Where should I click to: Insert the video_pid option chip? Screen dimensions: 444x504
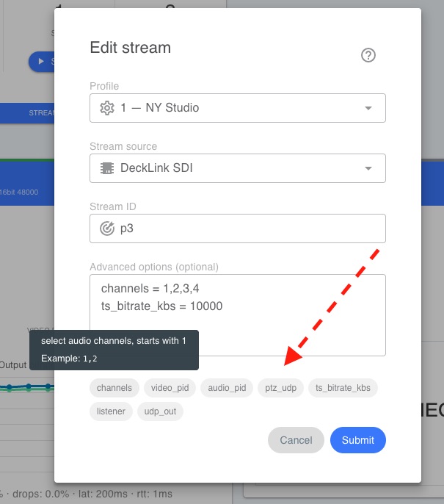click(170, 388)
